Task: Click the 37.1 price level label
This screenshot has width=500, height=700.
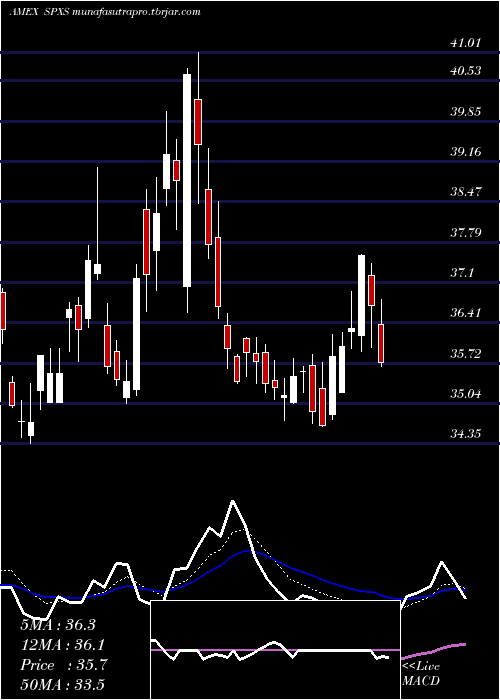Action: (x=462, y=272)
